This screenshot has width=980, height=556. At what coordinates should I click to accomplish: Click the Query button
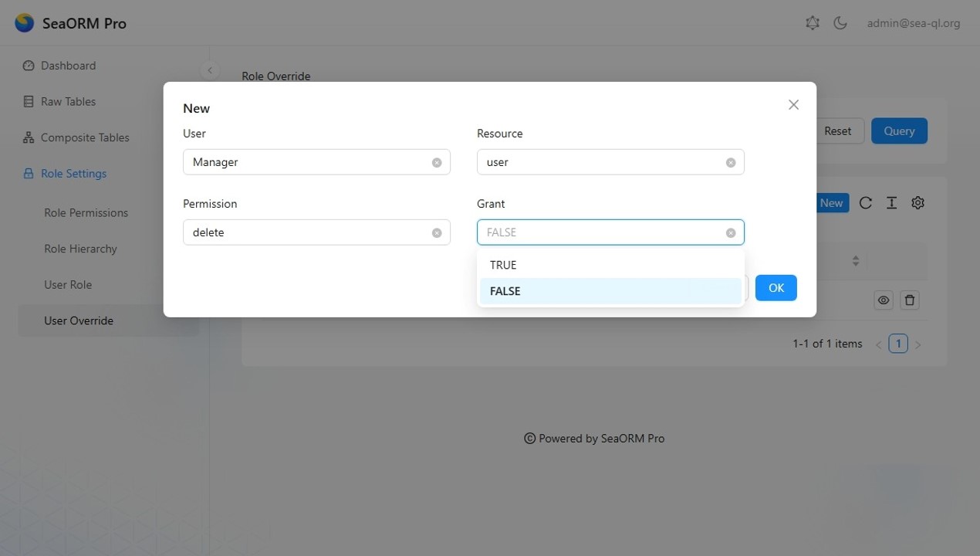899,131
